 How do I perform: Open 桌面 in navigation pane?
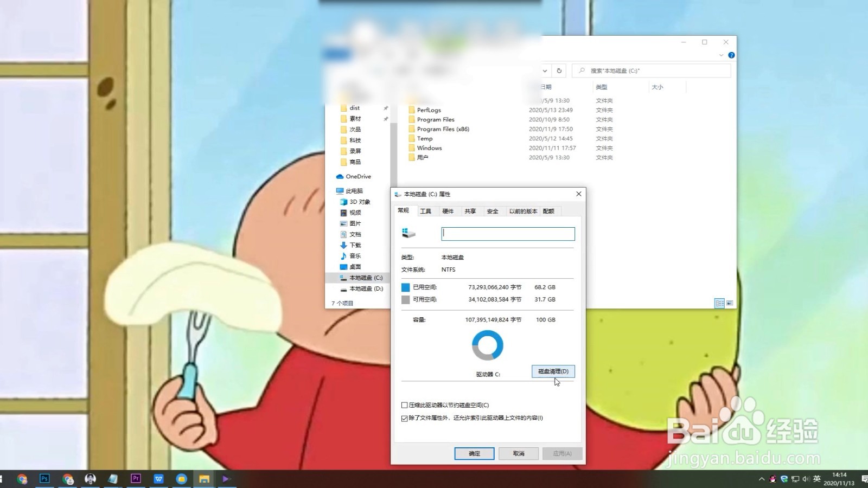[355, 267]
